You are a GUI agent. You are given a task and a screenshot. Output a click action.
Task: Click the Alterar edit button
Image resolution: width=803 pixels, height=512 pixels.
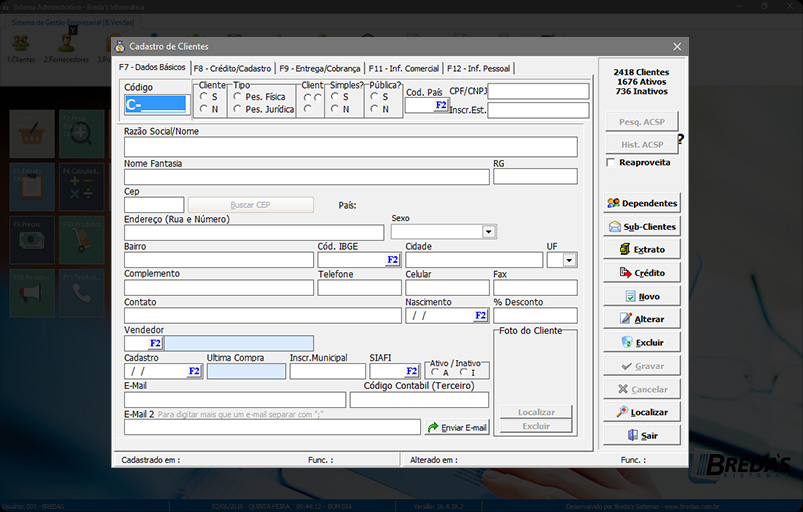641,320
